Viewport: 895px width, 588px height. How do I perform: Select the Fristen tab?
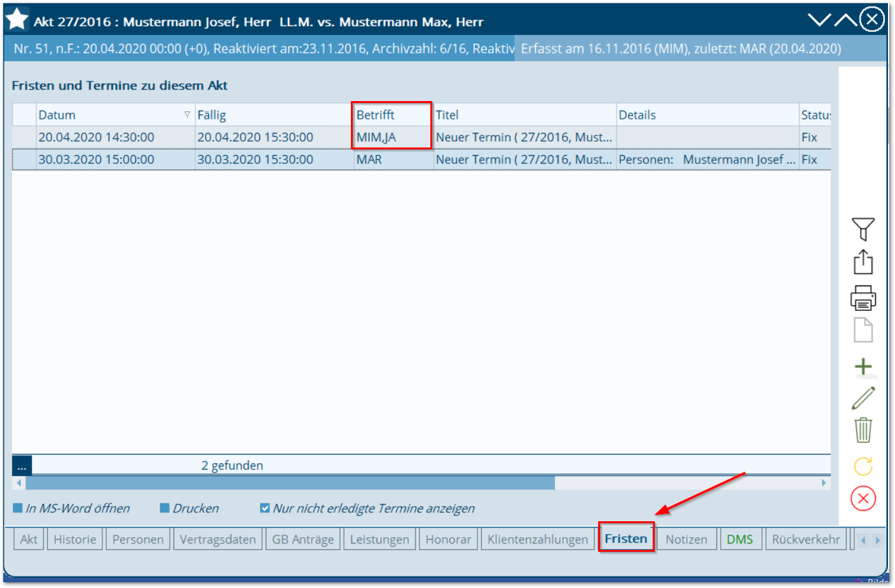point(626,538)
